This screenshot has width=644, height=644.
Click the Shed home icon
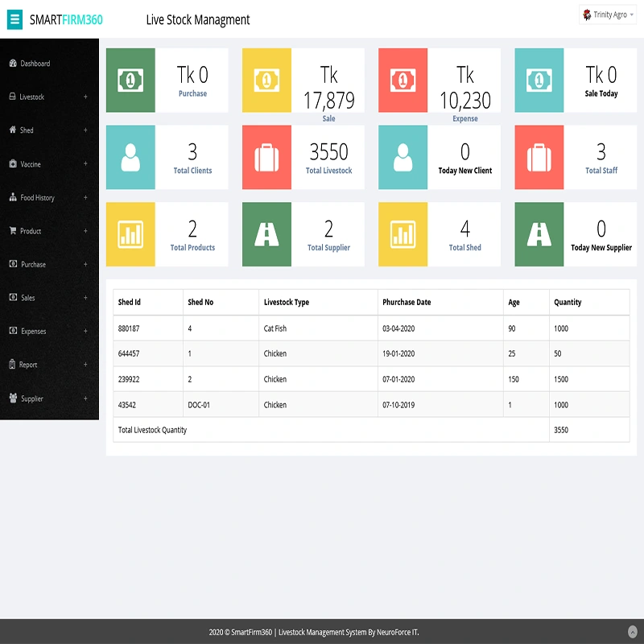(11, 130)
